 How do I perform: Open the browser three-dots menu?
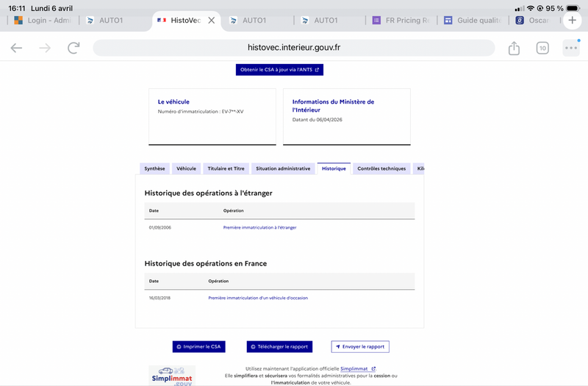(x=571, y=48)
